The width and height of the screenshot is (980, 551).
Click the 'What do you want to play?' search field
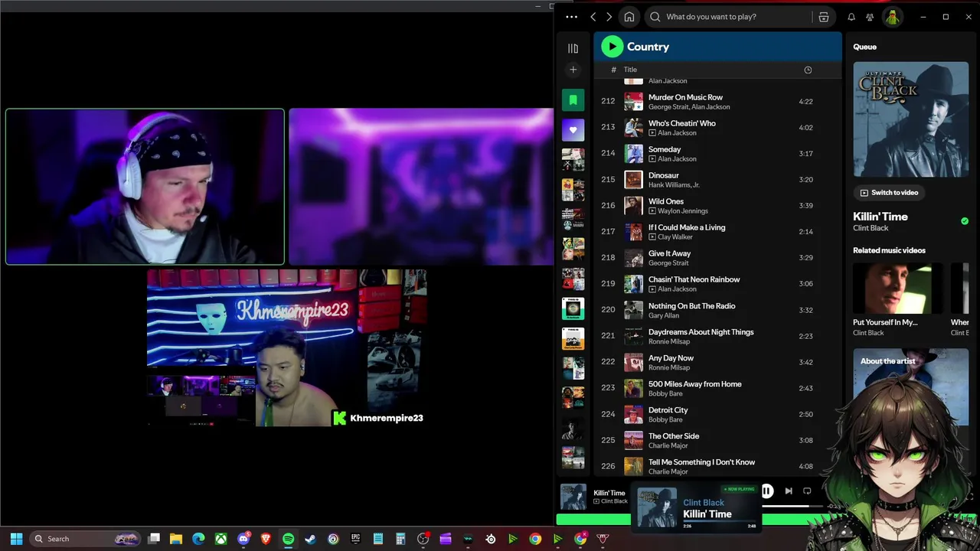[x=727, y=17]
